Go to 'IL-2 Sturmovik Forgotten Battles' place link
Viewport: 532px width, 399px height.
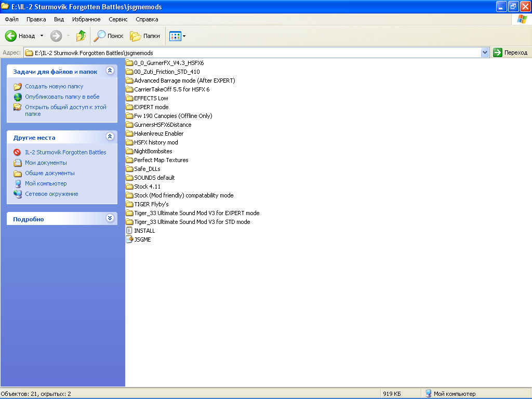point(65,152)
